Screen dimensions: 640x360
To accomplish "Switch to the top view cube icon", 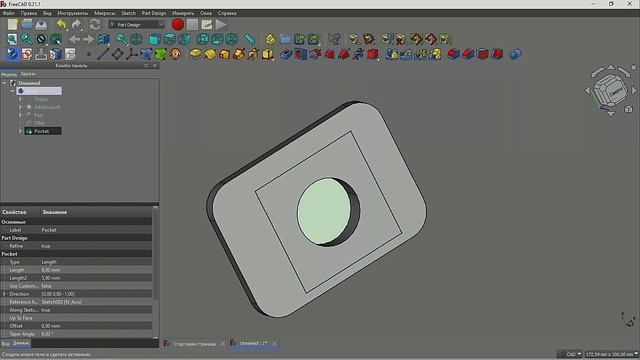I will [169, 39].
